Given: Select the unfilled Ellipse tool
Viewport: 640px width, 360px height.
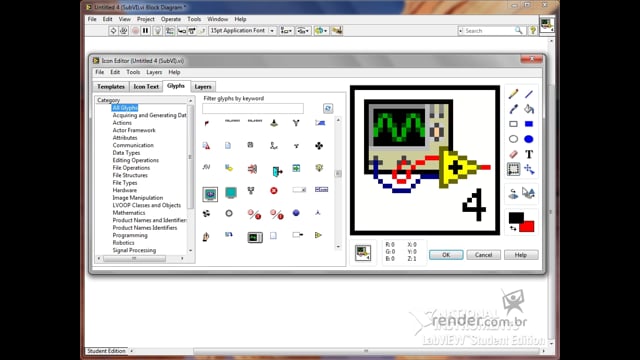Looking at the screenshot, I should click(513, 139).
